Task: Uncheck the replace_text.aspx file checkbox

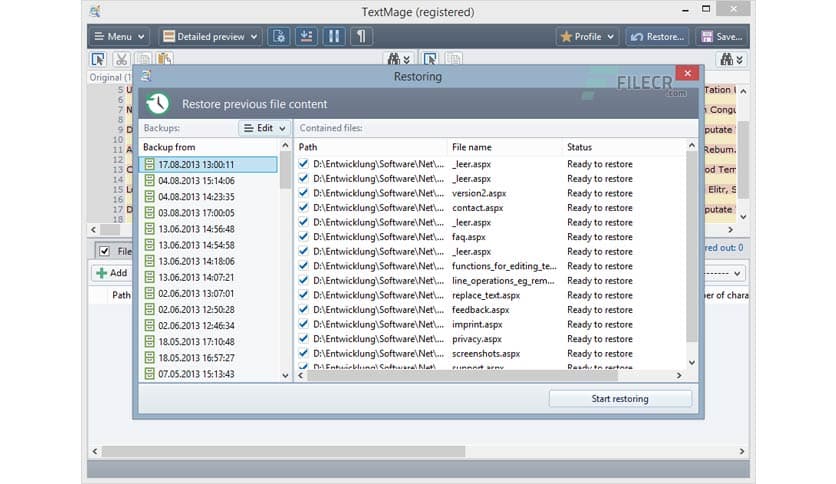Action: (303, 294)
